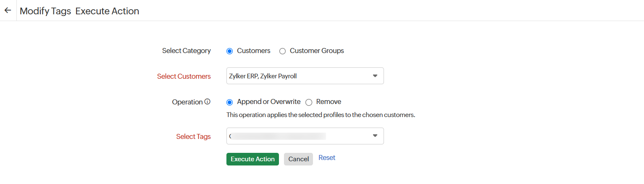Open the Select Customers dropdown arrow
The image size is (644, 184).
(375, 76)
